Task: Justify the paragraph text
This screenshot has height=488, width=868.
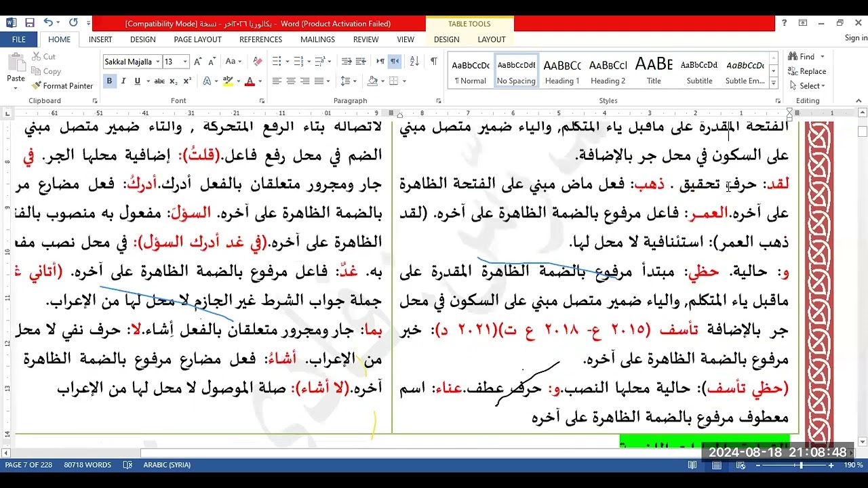Action: pyautogui.click(x=319, y=81)
